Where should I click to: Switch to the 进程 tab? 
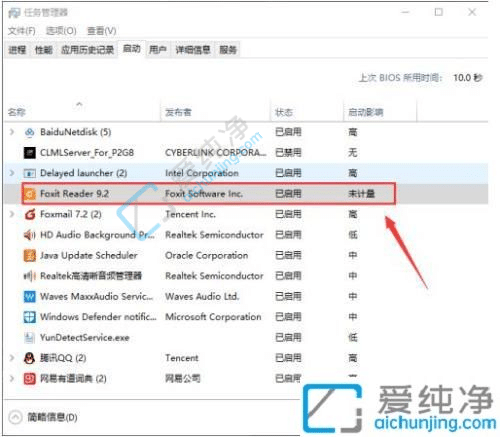[17, 50]
